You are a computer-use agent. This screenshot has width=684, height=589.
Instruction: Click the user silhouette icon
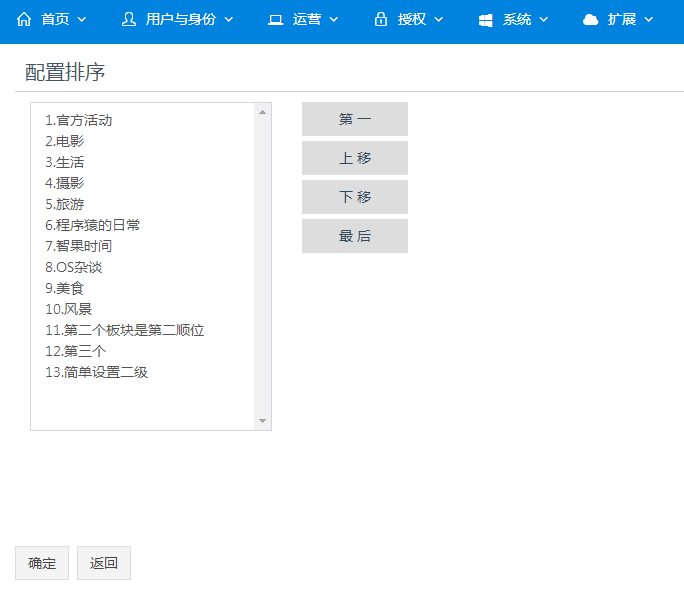coord(129,19)
